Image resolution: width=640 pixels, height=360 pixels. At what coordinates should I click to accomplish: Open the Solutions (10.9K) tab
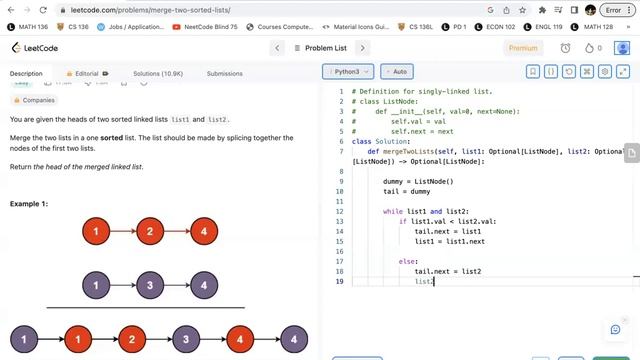coord(158,73)
